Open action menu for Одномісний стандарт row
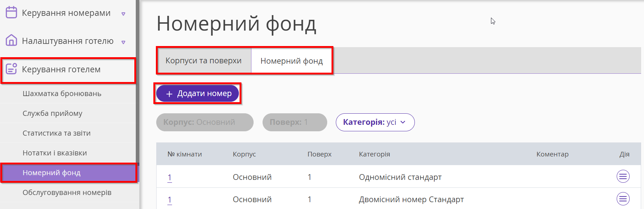Viewport: 644px width, 209px height. pos(623,176)
